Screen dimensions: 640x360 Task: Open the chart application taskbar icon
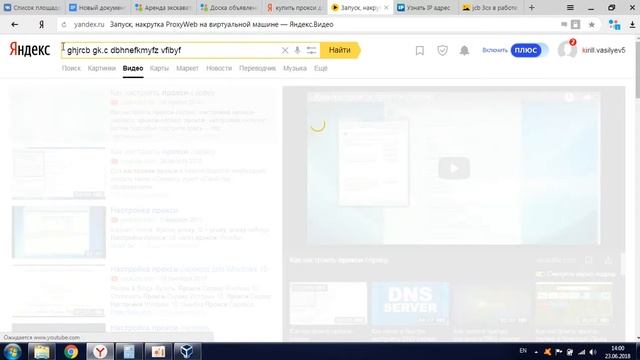158,351
